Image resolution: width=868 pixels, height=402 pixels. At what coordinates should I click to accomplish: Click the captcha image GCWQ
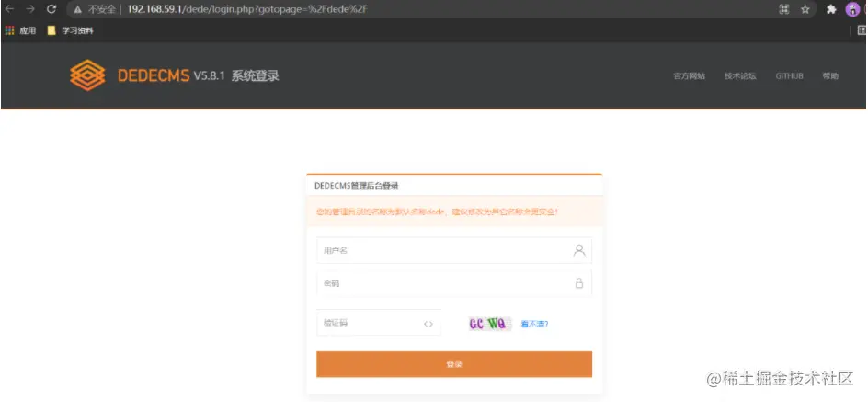tap(488, 324)
